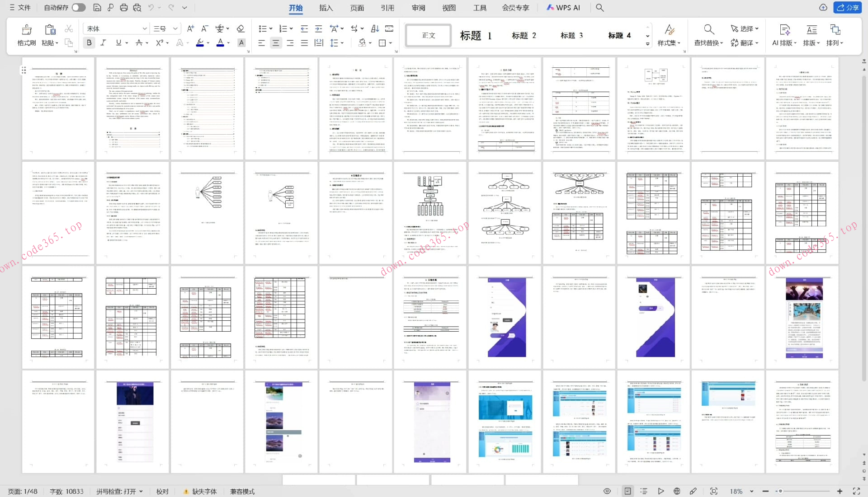Screen dimensions: 868x497
Task: Apply the 标题 1 heading style
Action: click(x=476, y=35)
